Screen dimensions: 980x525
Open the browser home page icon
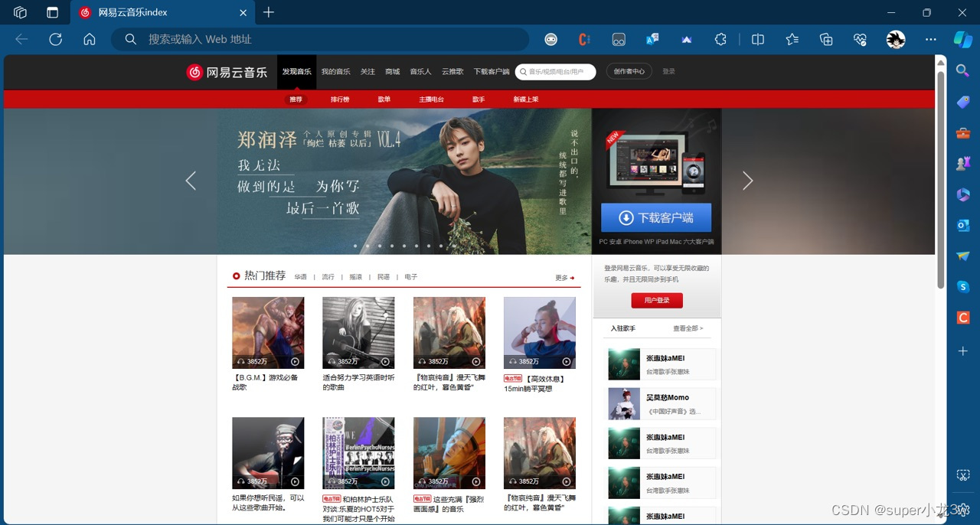click(90, 39)
